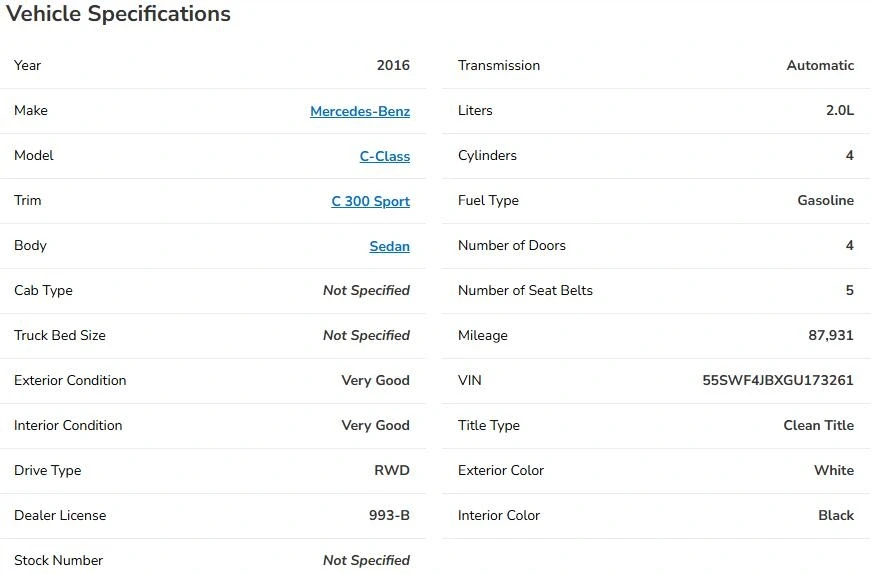Open the Mercedes-Benz make link
Screen dimensions: 875x574
coord(360,111)
